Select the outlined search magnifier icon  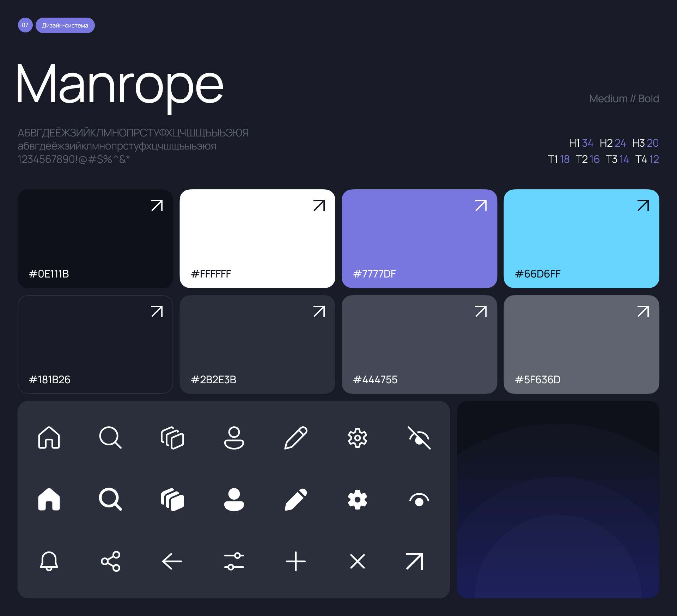110,438
